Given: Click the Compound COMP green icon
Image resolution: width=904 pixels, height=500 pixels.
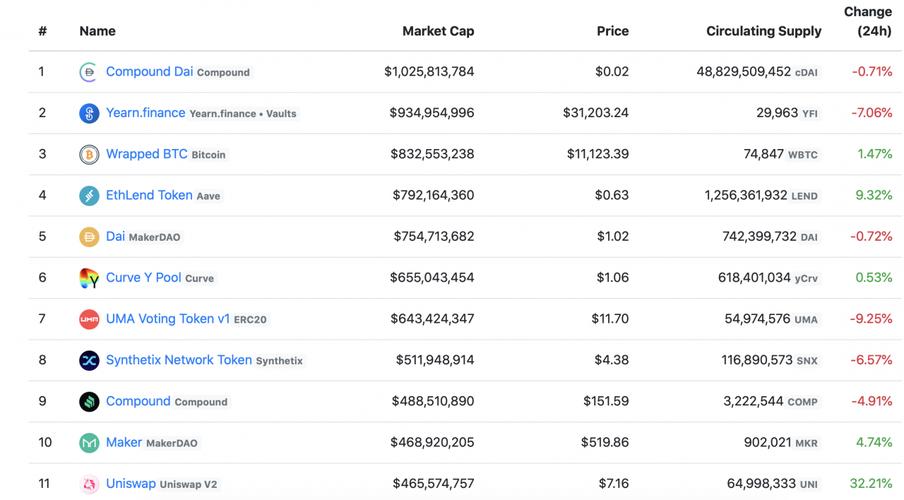Looking at the screenshot, I should [x=89, y=402].
